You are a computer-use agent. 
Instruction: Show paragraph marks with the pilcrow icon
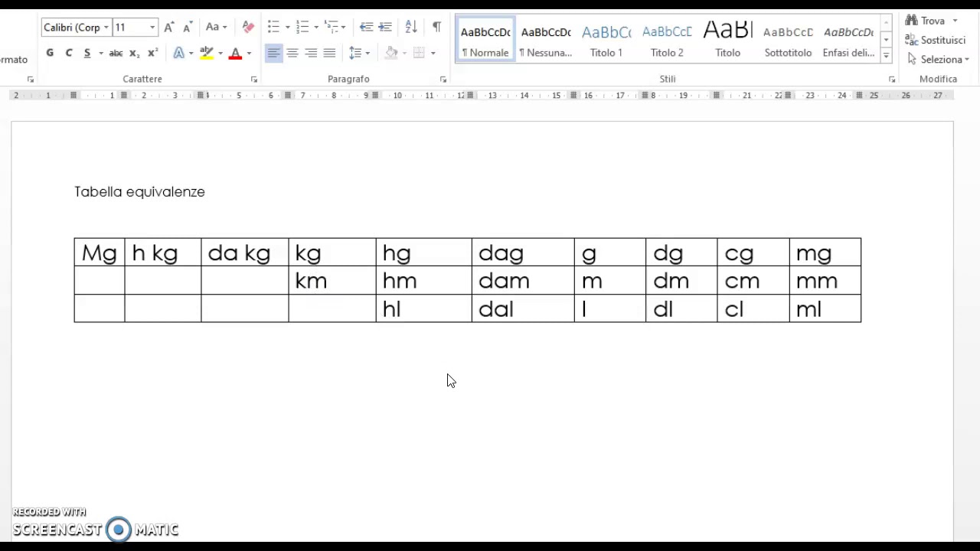point(436,28)
